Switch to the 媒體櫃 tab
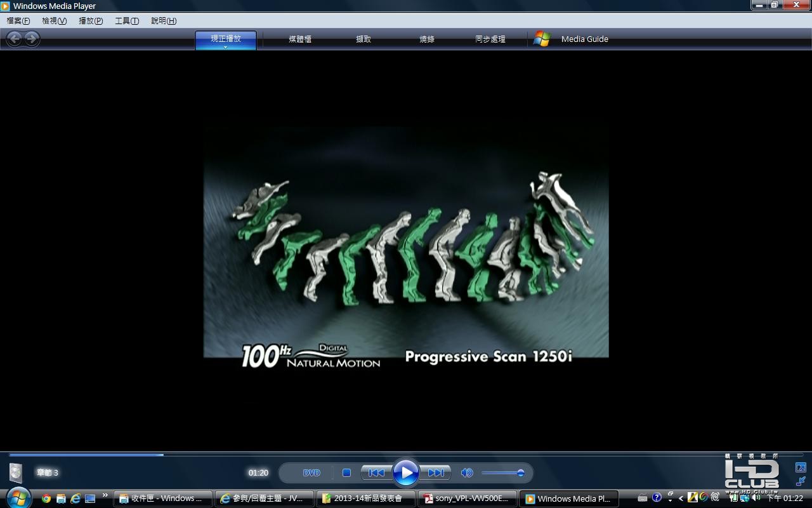This screenshot has height=508, width=812. click(300, 39)
